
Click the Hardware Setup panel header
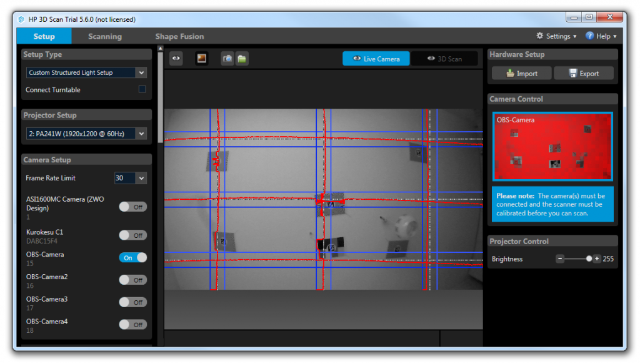(552, 54)
